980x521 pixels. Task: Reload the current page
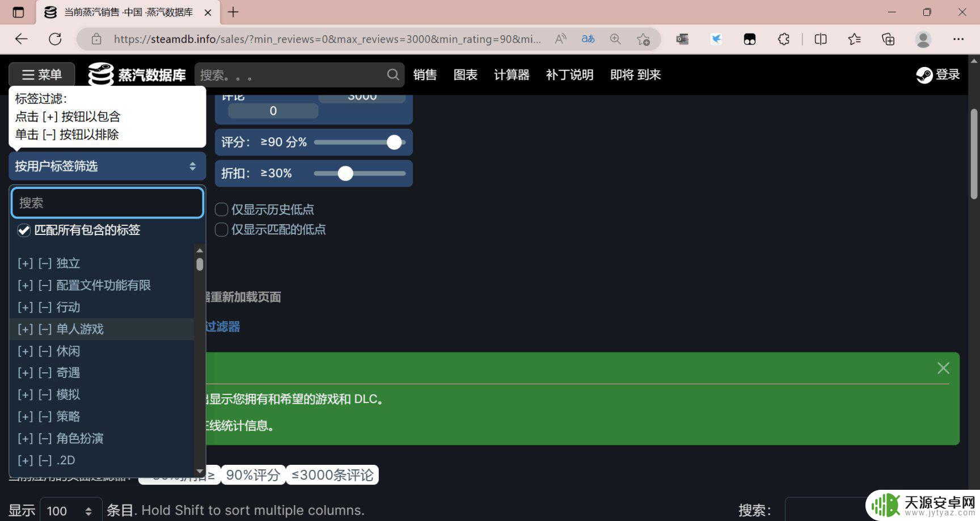click(x=55, y=39)
